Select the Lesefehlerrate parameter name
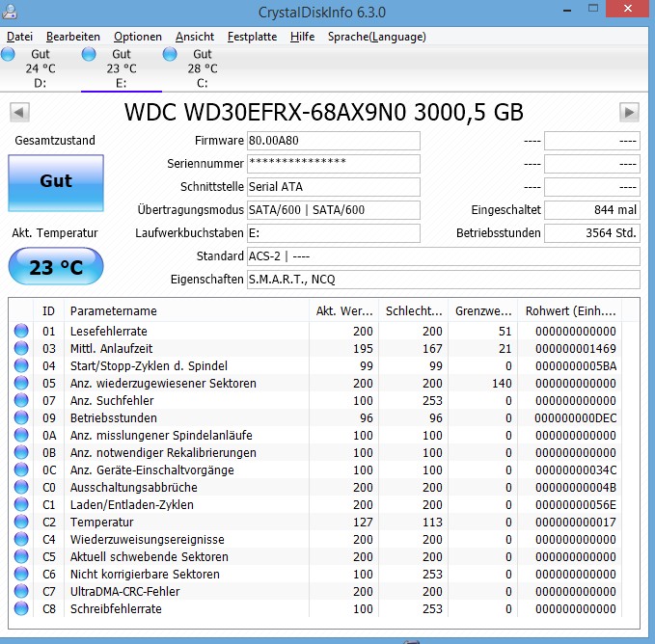Image resolution: width=655 pixels, height=644 pixels. click(x=109, y=331)
